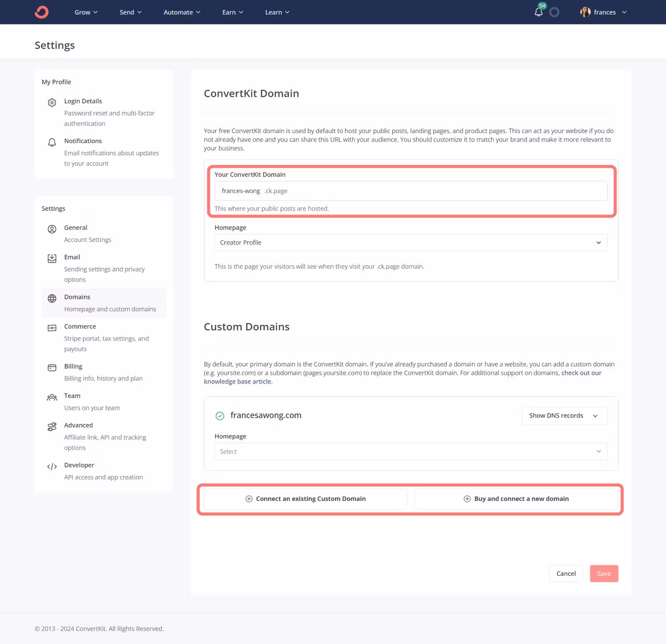Click the Save button
Image resolution: width=666 pixels, height=644 pixels.
[604, 574]
